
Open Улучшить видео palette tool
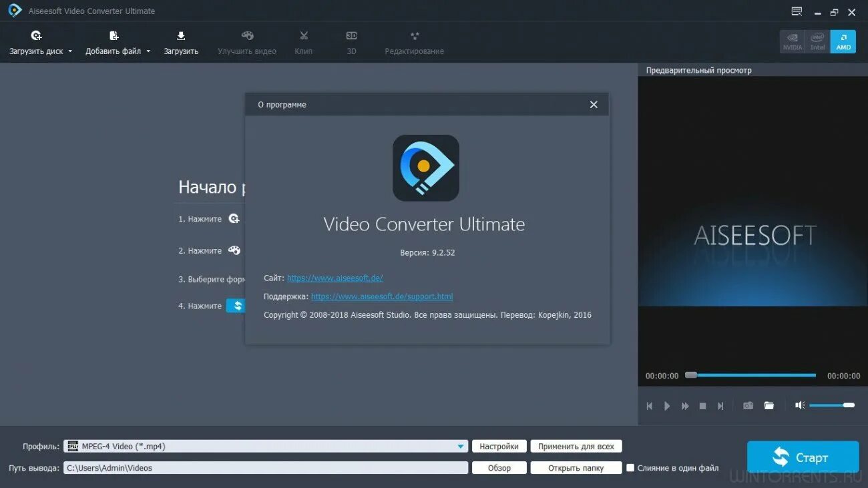click(x=247, y=36)
